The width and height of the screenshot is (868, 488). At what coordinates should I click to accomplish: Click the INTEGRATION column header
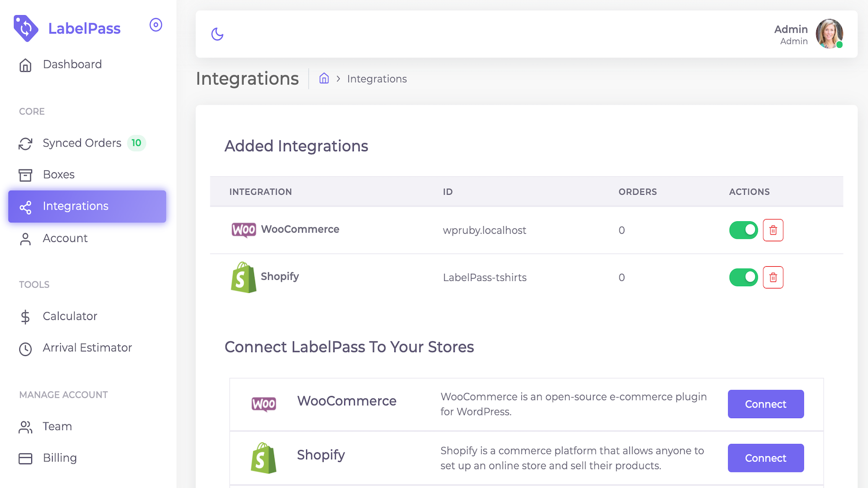(x=260, y=192)
